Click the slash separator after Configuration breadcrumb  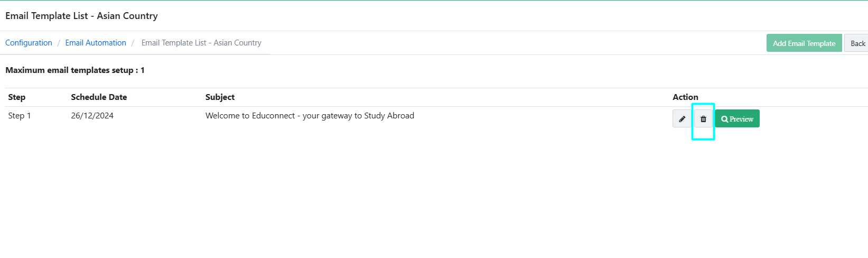click(59, 43)
